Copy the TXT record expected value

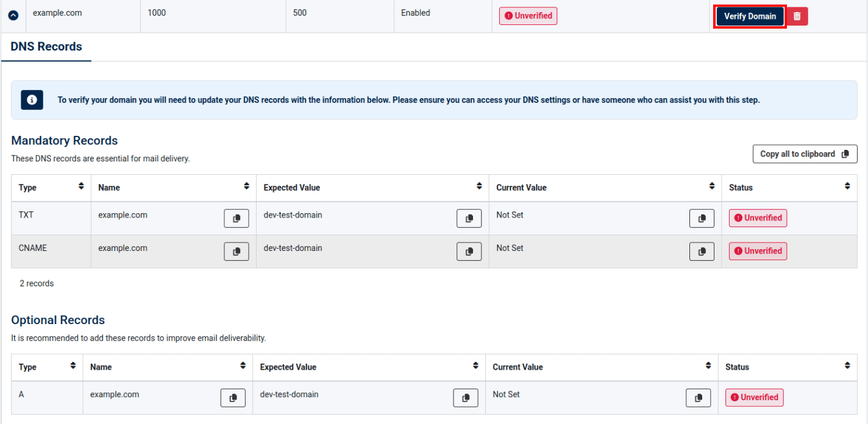469,218
